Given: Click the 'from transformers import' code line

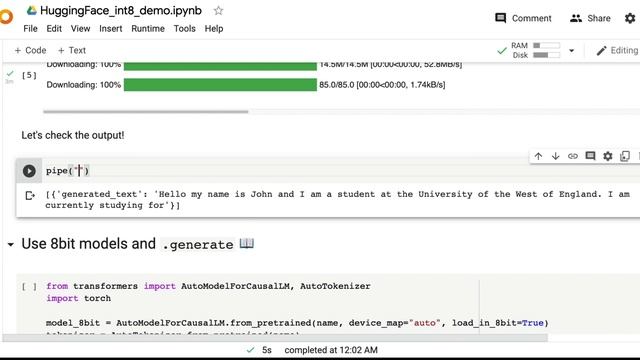Looking at the screenshot, I should (x=208, y=286).
